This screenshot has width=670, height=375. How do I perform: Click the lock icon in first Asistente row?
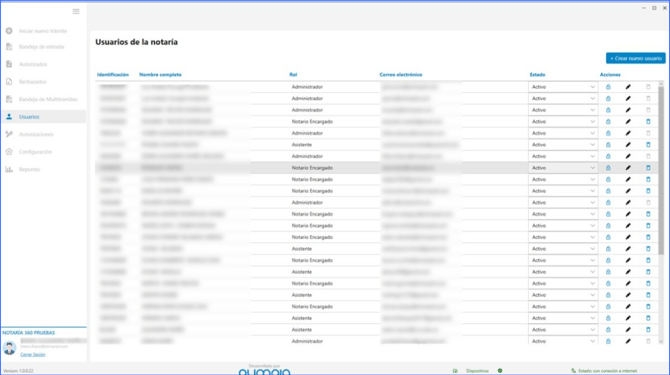click(x=608, y=145)
